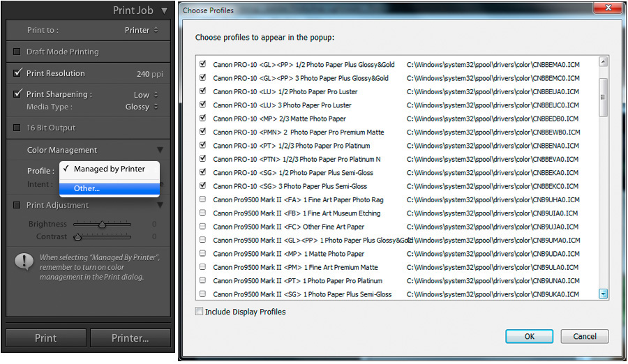This screenshot has width=628, height=364.
Task: Check Pro9500 Mark II Fine Art Paper Photo Rag
Action: click(202, 199)
